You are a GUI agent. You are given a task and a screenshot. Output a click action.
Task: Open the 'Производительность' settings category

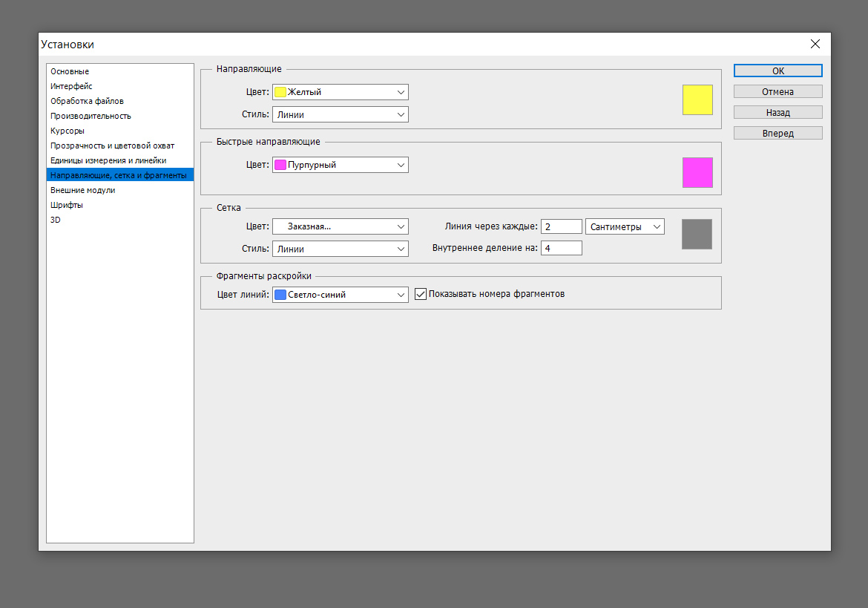[x=91, y=116]
